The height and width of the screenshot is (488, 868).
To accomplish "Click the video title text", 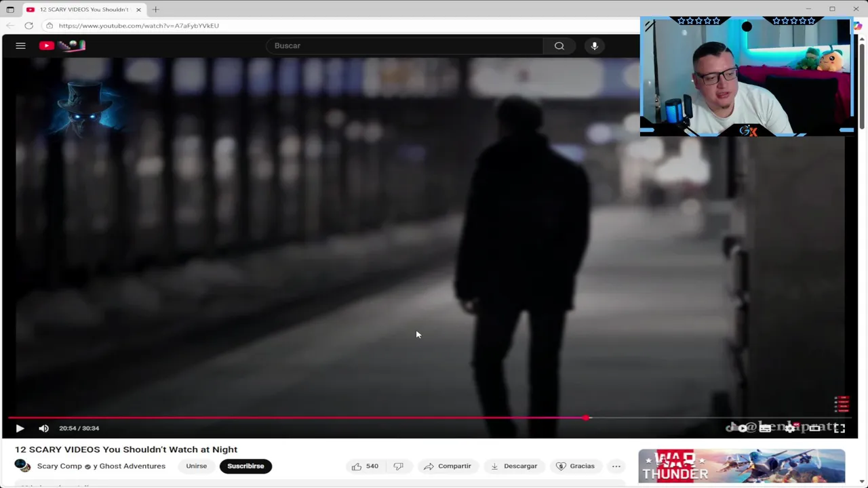I will 126,449.
